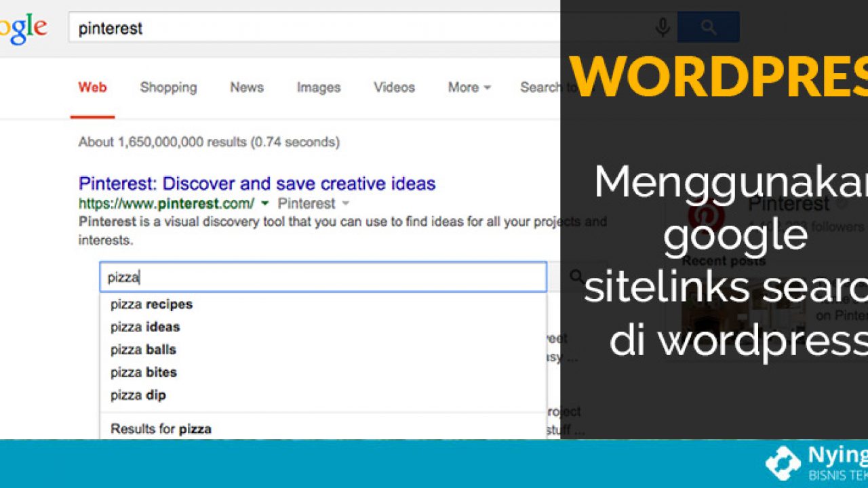The width and height of the screenshot is (868, 488).
Task: Open the Images tab
Action: point(319,87)
